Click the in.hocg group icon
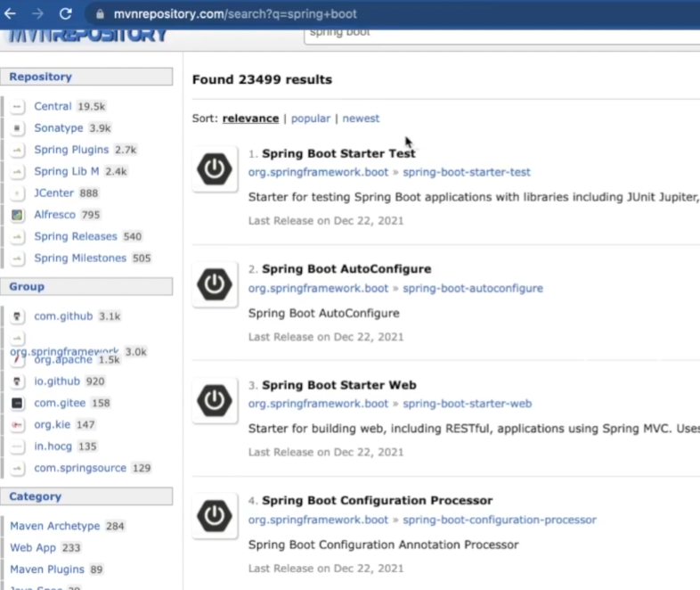Image resolution: width=700 pixels, height=590 pixels. (17, 447)
